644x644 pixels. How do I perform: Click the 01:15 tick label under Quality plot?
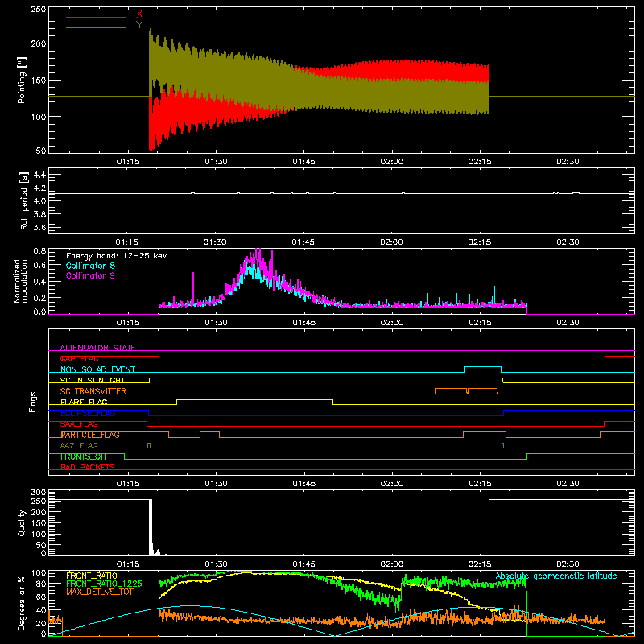click(x=128, y=564)
